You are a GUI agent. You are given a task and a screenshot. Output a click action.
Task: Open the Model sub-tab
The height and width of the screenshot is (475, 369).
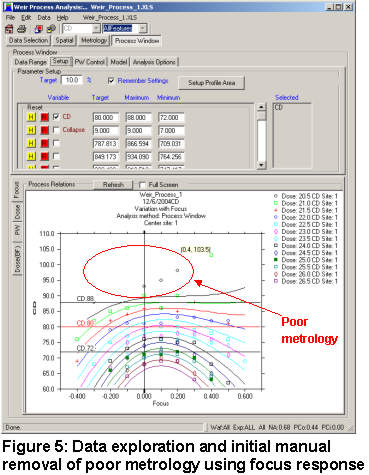point(119,62)
